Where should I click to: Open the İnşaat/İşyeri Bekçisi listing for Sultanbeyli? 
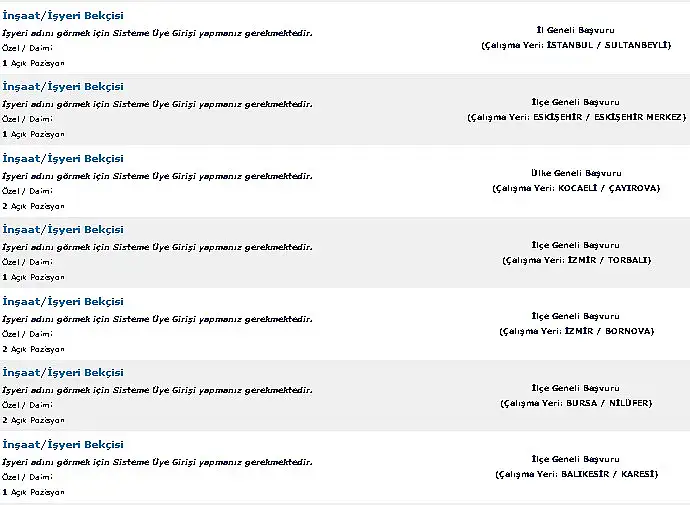point(63,16)
